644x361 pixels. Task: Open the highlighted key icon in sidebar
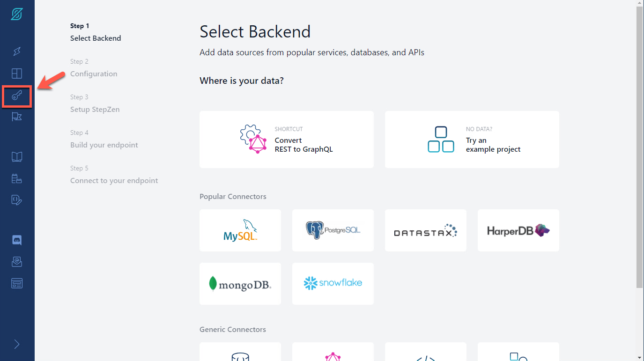click(x=17, y=96)
